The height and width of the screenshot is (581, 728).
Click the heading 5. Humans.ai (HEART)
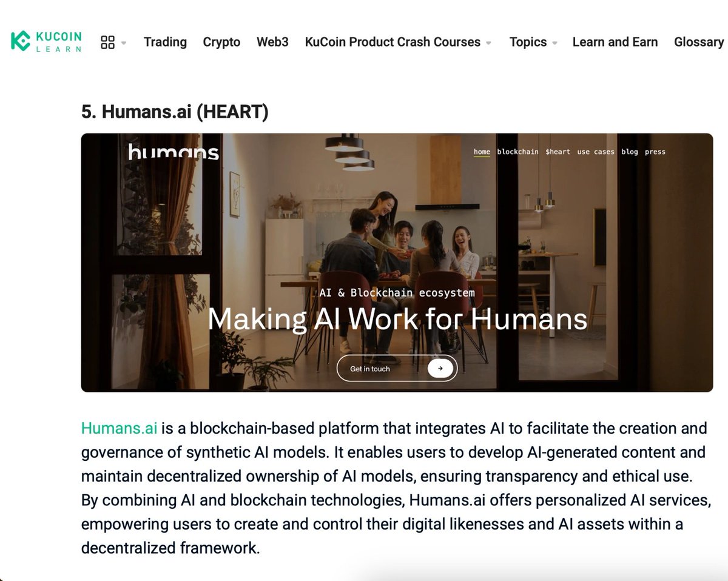[x=175, y=112]
